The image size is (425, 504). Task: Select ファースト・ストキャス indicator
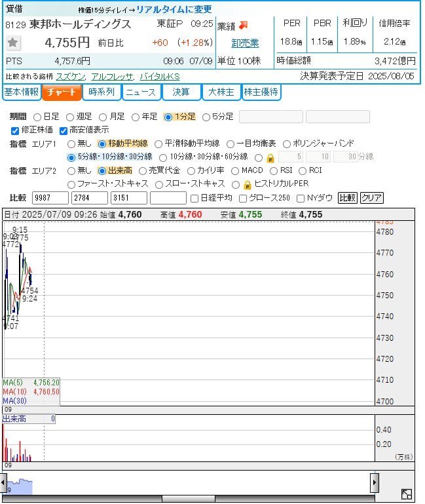click(71, 185)
